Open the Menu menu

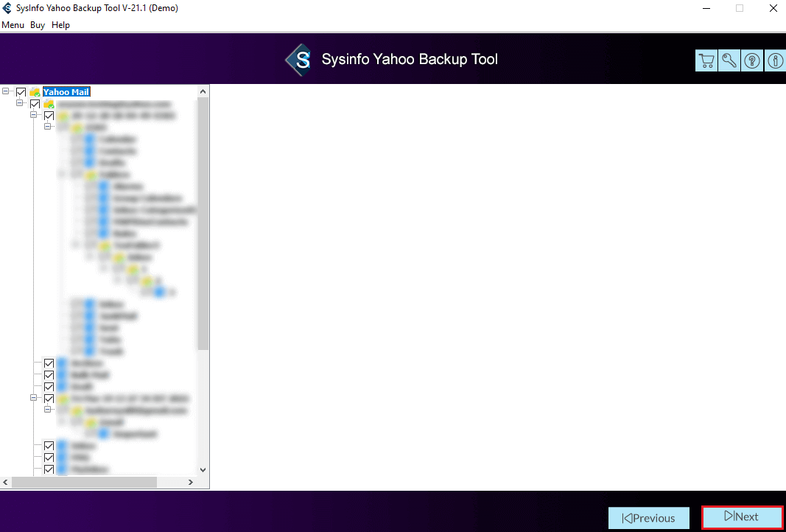[x=13, y=24]
